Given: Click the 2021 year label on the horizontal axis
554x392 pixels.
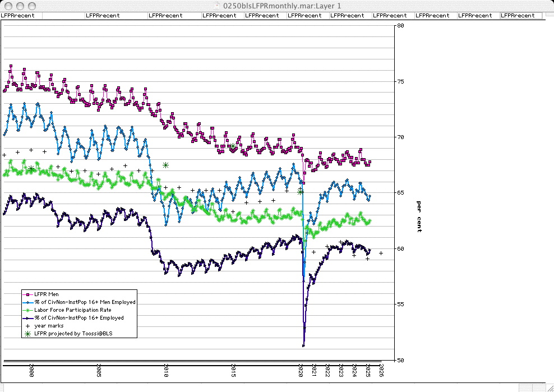Looking at the screenshot, I should tap(314, 371).
